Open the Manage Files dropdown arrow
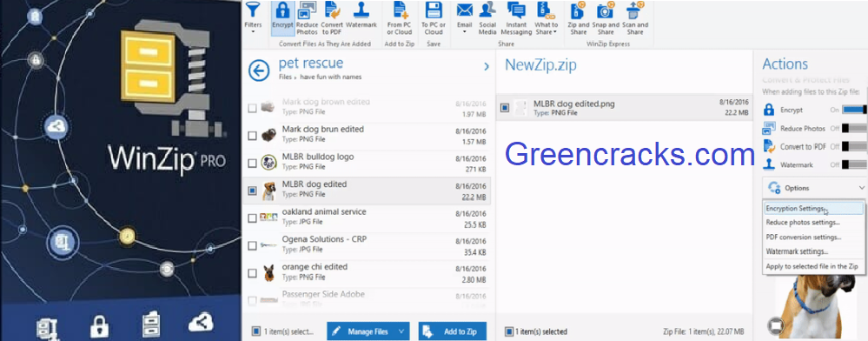This screenshot has height=341, width=868. pos(401,331)
